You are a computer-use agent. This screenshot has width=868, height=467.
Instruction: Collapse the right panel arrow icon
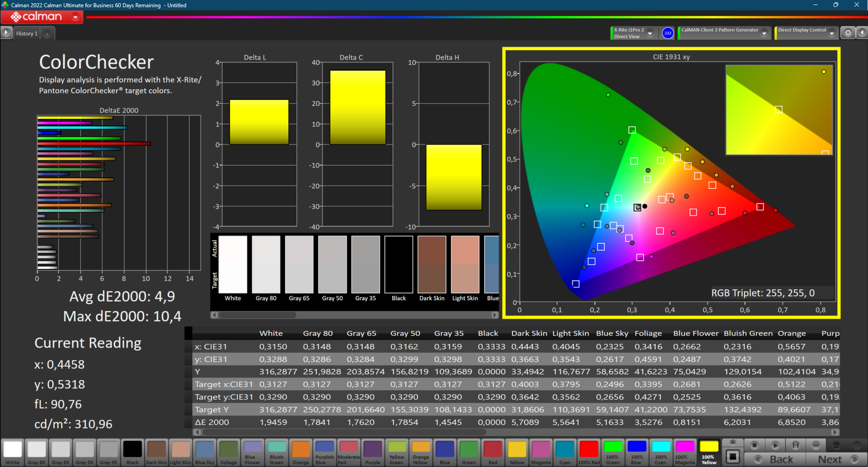(862, 33)
